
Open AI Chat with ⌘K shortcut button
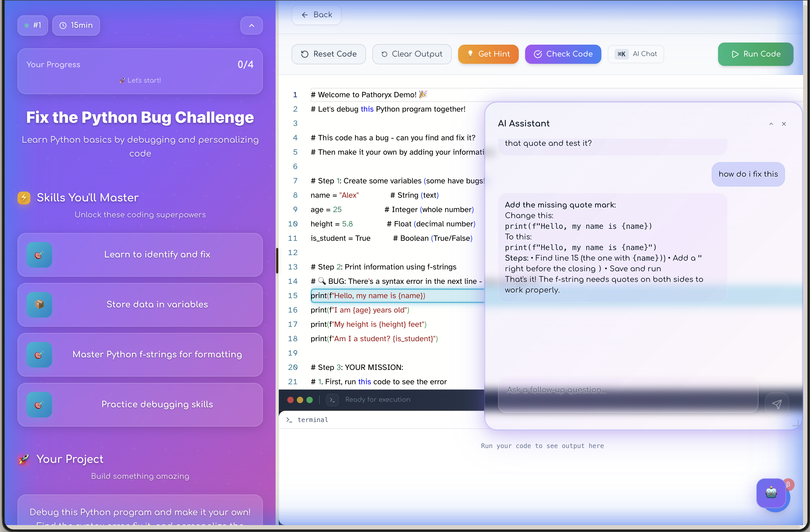[636, 54]
